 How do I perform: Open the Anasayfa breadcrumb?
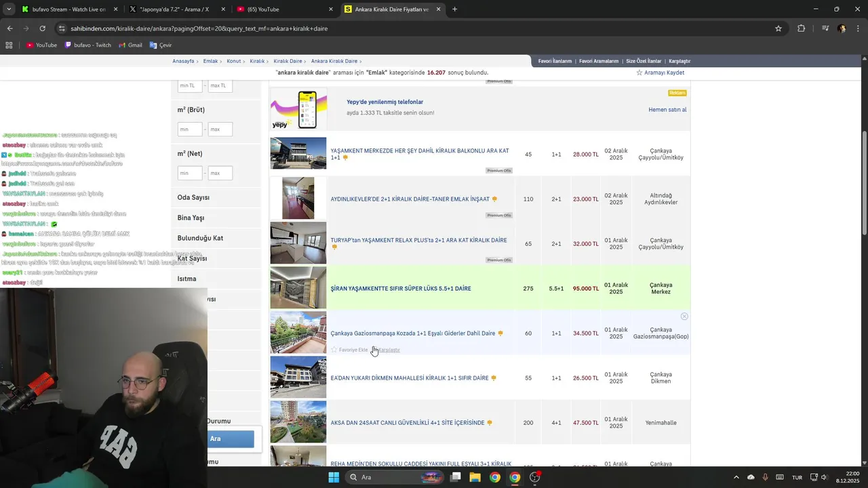tap(183, 61)
